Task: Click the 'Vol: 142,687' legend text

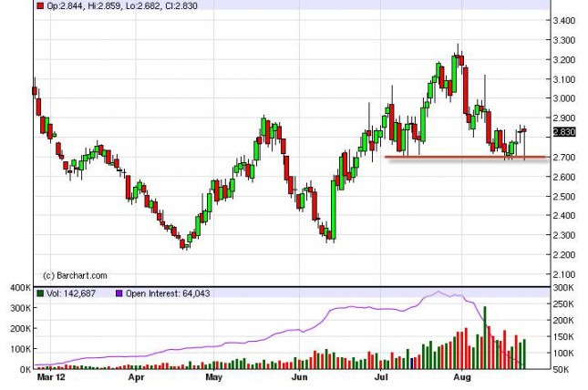Action: [x=71, y=293]
